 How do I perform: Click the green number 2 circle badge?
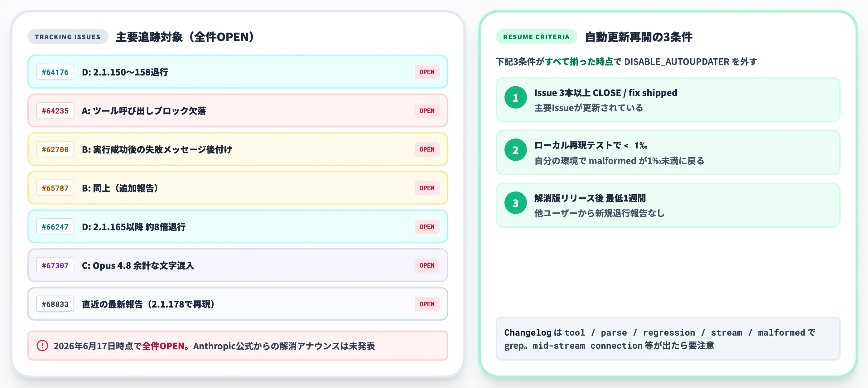pyautogui.click(x=515, y=150)
